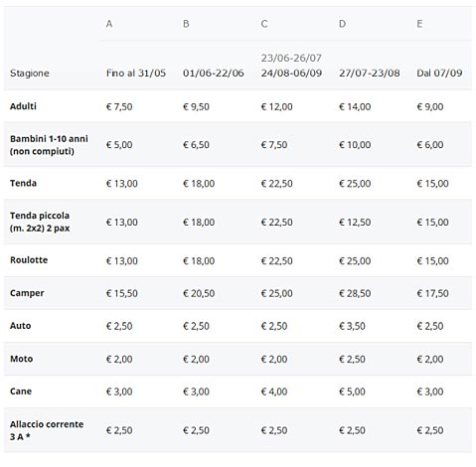The height and width of the screenshot is (467, 476).
Task: Click the Allaccio corrente 3 A label
Action: pyautogui.click(x=47, y=430)
